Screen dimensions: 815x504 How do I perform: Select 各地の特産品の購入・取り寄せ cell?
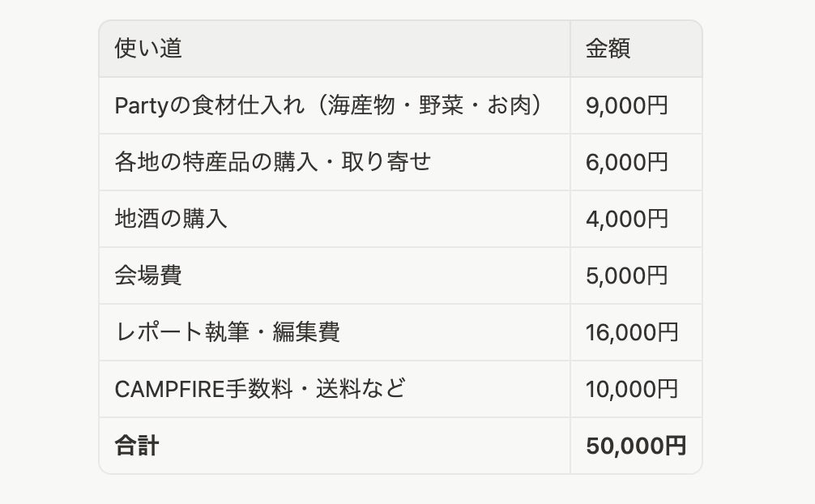click(x=273, y=162)
